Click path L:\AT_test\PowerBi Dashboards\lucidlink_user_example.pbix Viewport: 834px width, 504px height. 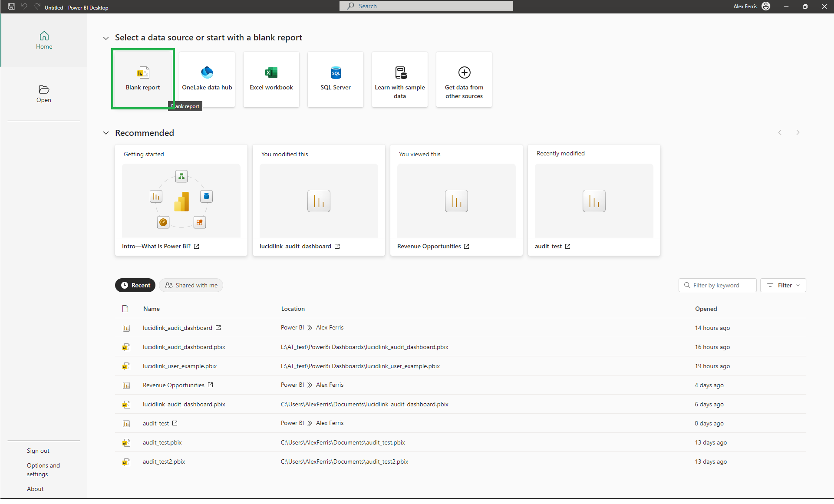tap(360, 366)
